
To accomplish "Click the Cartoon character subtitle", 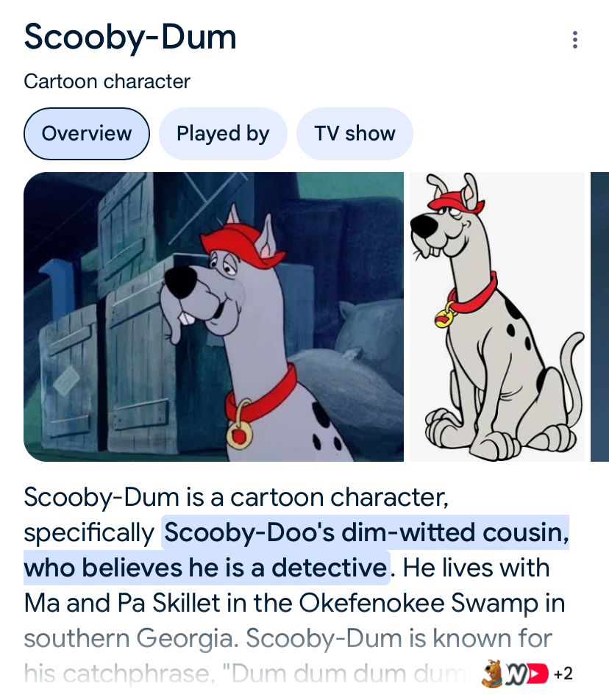I will (107, 81).
